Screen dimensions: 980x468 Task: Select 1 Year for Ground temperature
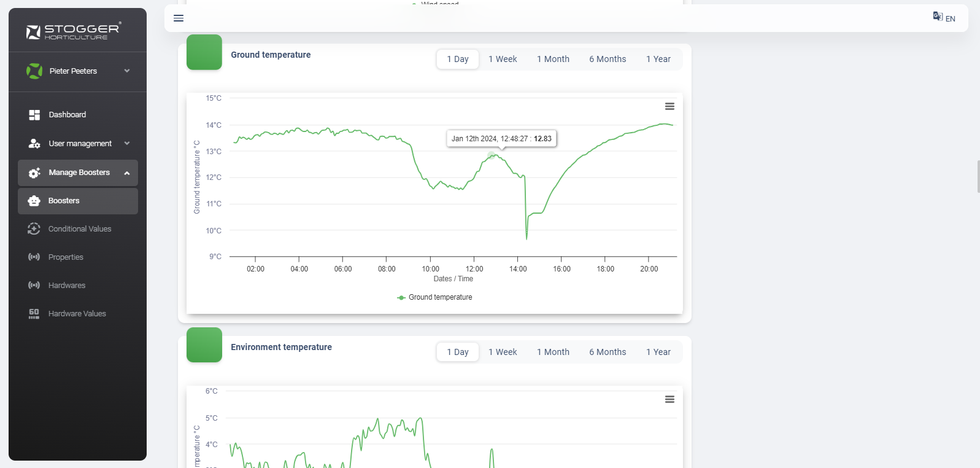[x=658, y=59]
